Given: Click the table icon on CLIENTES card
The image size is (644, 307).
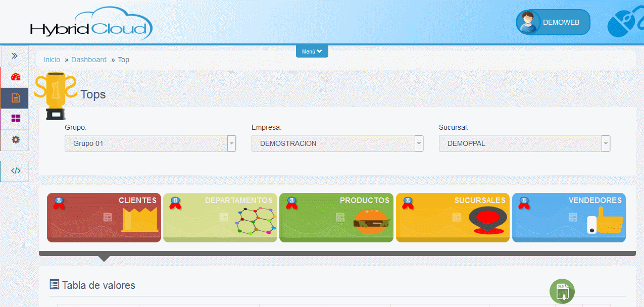Looking at the screenshot, I should pyautogui.click(x=108, y=217).
